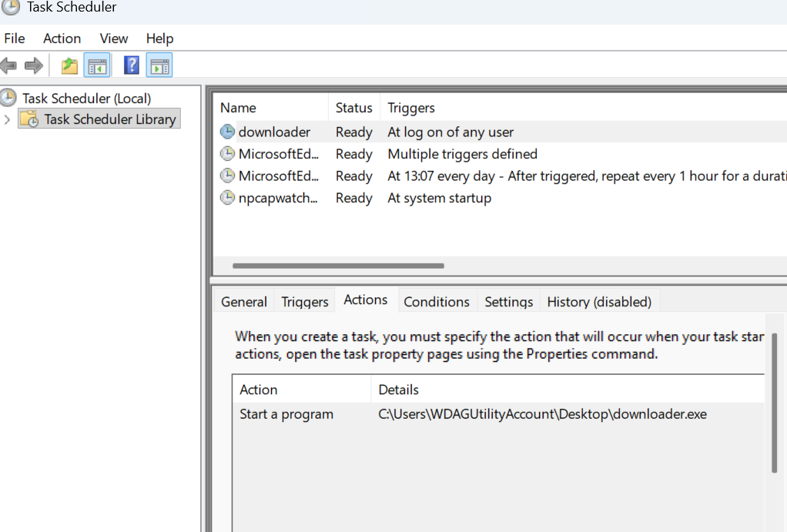Click the npcapwatch task clock icon
The width and height of the screenshot is (787, 532).
[x=227, y=198]
